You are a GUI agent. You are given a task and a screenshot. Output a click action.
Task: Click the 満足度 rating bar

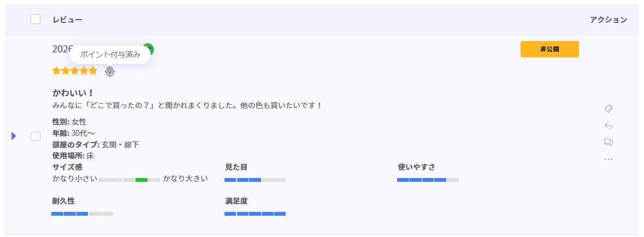click(255, 214)
